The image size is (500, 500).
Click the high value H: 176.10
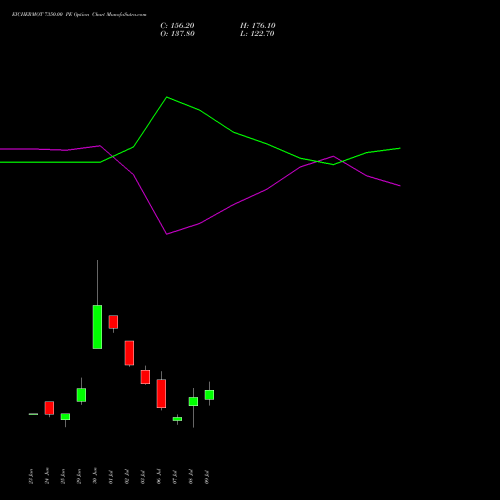(257, 26)
